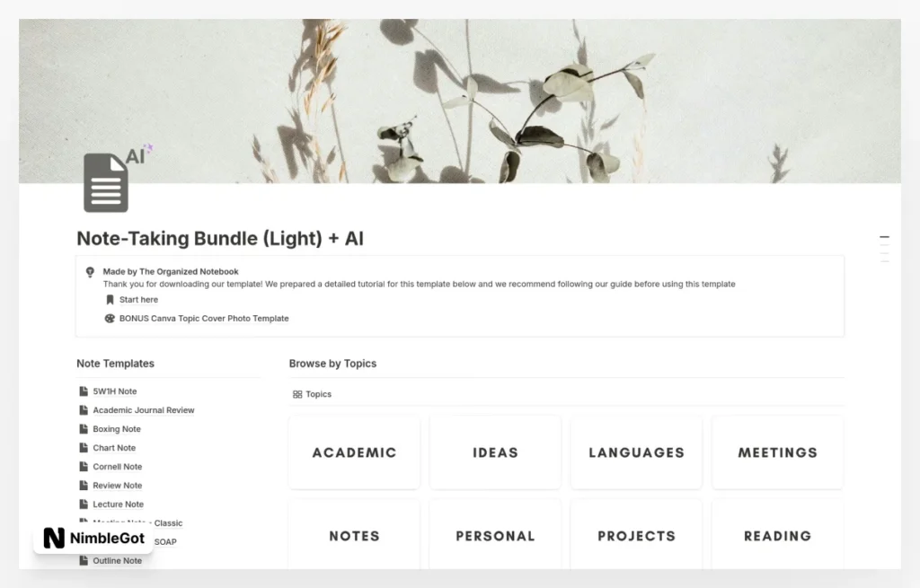Click the page icon beside Outline Note
This screenshot has width=920, height=588.
coord(84,560)
